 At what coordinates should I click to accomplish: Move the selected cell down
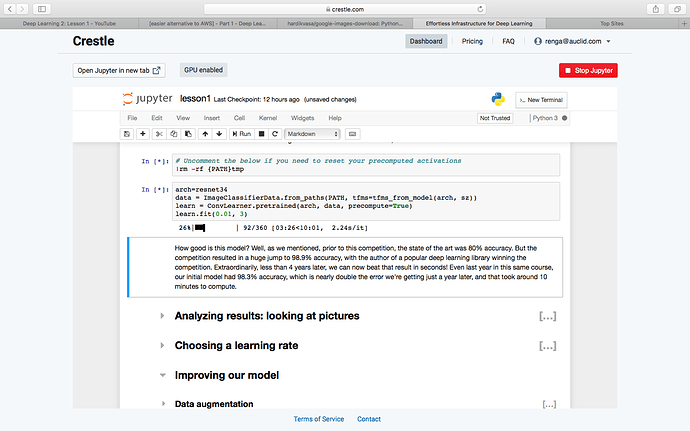(219, 133)
